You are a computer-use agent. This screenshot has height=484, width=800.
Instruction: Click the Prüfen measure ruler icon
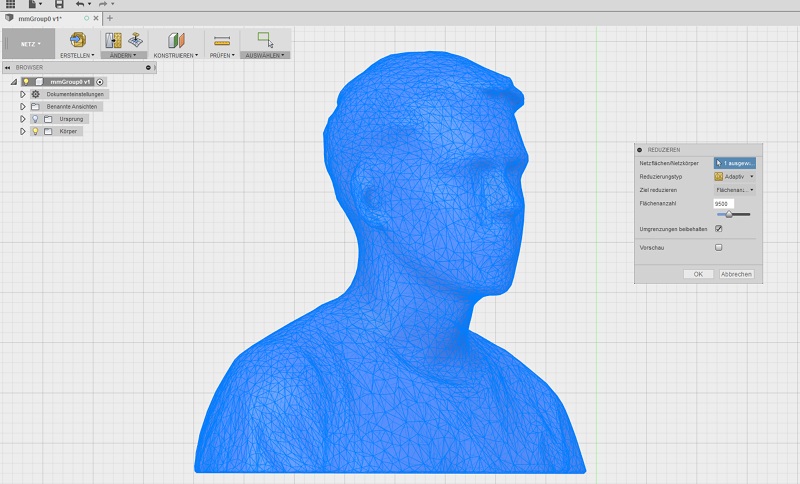click(x=222, y=40)
